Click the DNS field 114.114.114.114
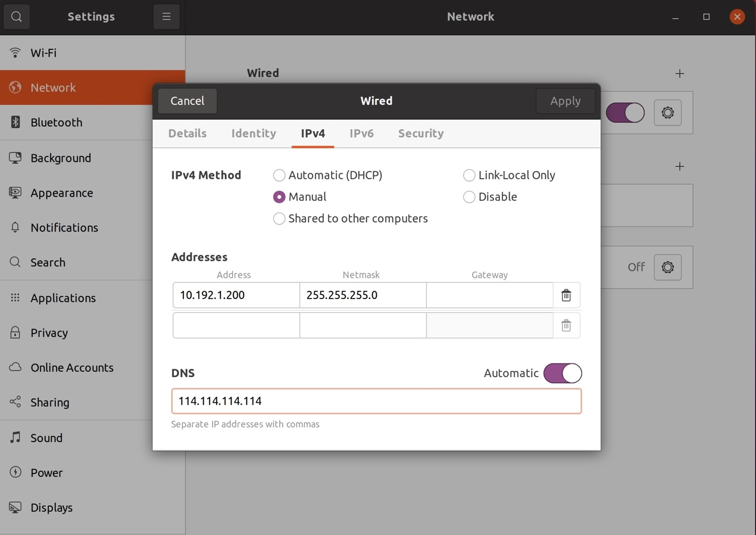Screen dimensions: 756x535 [x=376, y=401]
